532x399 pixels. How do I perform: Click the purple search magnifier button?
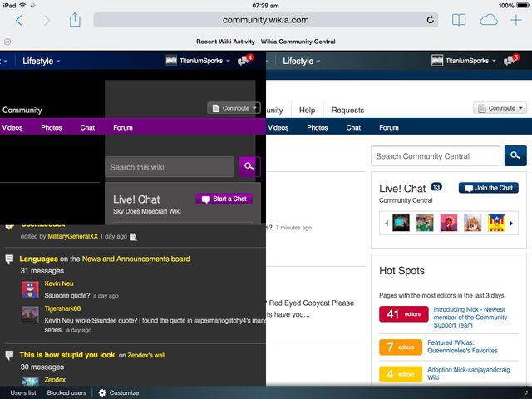coord(249,166)
